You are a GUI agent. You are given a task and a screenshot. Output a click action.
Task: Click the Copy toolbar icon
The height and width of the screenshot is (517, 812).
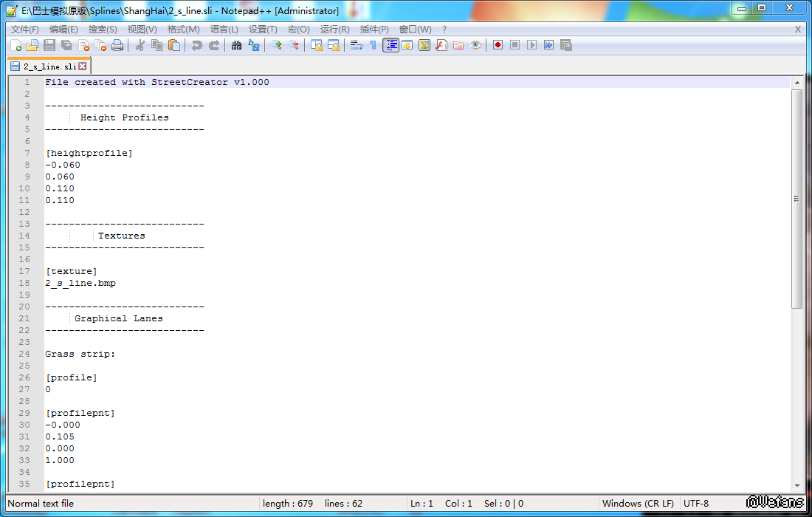[x=157, y=46]
